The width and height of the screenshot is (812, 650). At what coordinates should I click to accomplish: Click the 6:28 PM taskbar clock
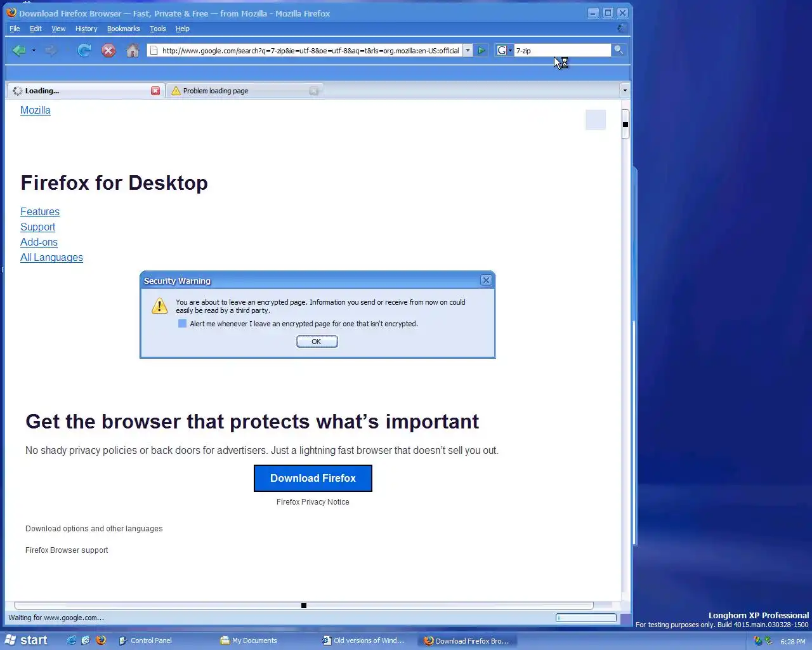[792, 642]
